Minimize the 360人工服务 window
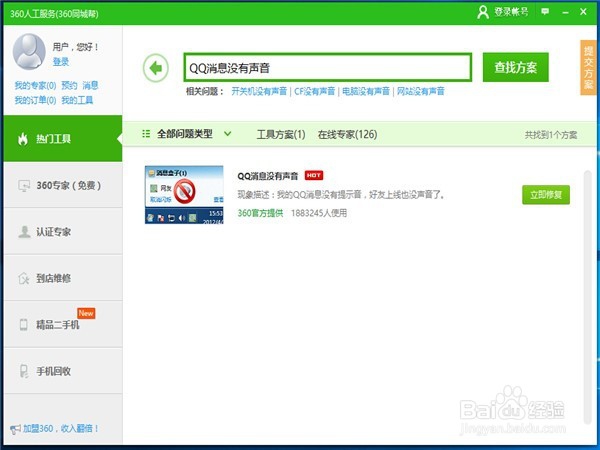The width and height of the screenshot is (600, 450). 565,12
